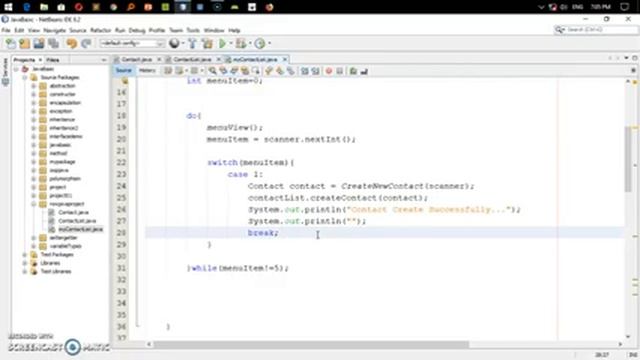Open the Windows Start button in the taskbar
The image size is (640, 360).
pos(8,7)
